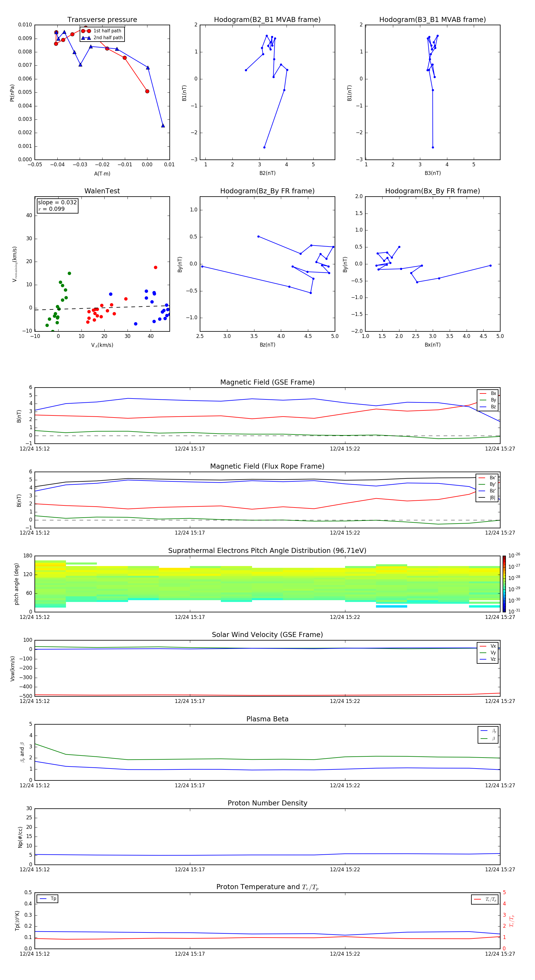Click the '12/24 15:22' tick under Proton Number Density

click(345, 870)
